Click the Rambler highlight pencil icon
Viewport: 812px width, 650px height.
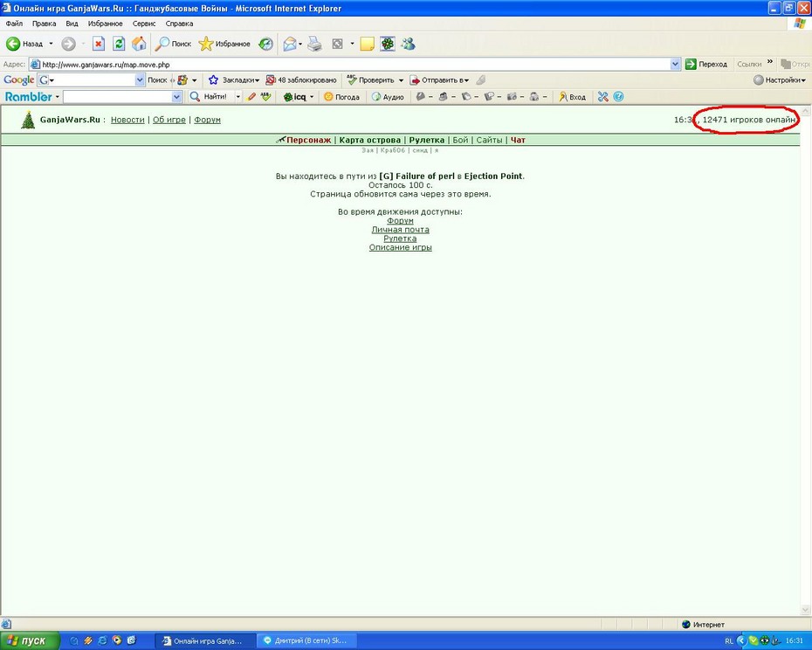click(251, 96)
